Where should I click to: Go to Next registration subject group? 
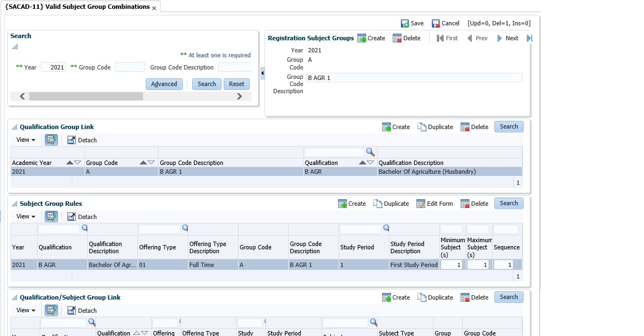508,38
